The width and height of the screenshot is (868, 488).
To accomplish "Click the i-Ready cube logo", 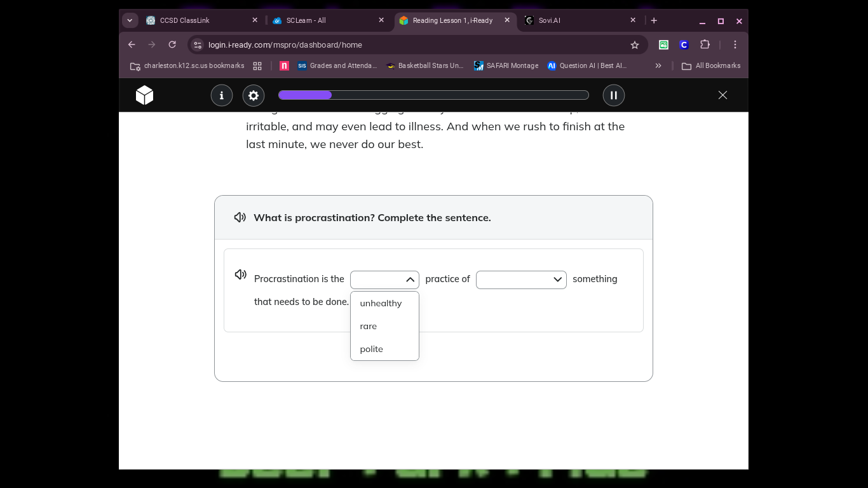I will click(144, 95).
